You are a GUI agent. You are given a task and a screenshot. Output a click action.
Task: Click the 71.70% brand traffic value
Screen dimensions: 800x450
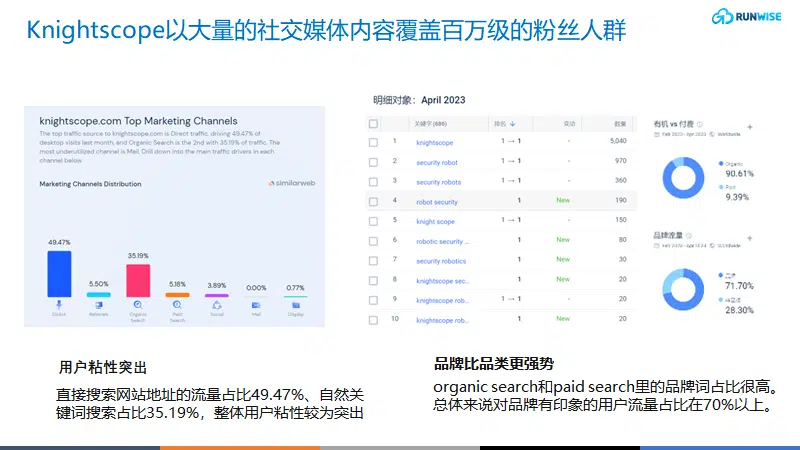[x=739, y=286]
